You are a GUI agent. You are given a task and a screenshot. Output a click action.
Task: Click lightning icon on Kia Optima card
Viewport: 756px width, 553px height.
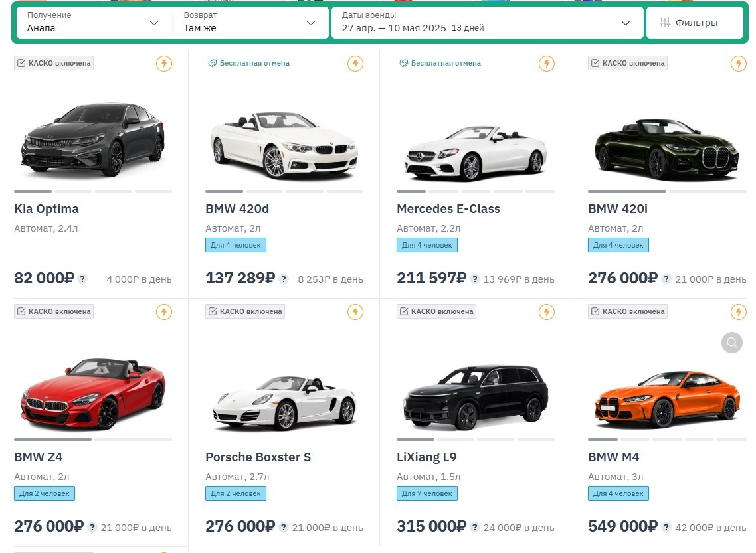(164, 64)
